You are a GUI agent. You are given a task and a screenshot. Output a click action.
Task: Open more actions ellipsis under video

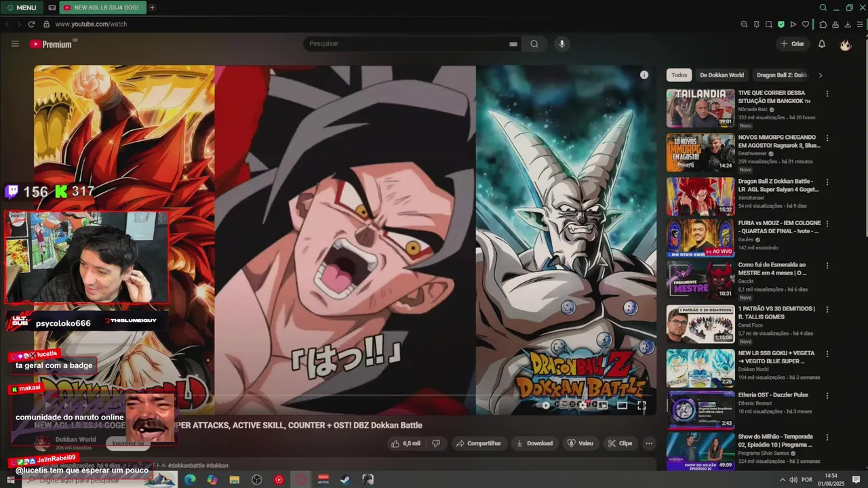[x=649, y=443]
